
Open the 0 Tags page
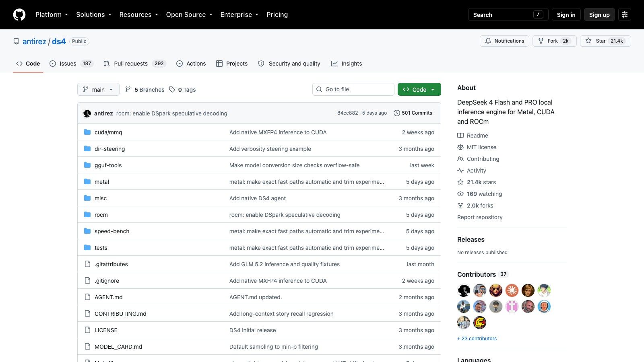(182, 89)
